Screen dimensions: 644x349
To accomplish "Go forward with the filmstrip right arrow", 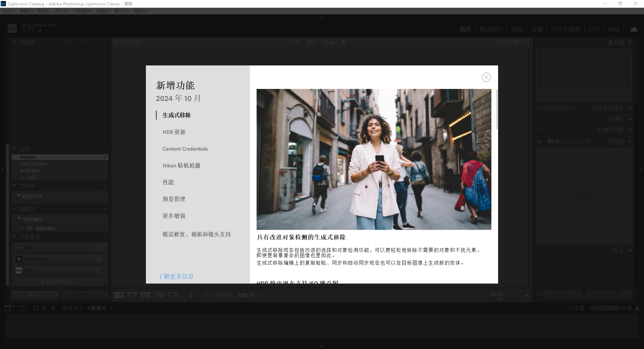I will pyautogui.click(x=53, y=308).
